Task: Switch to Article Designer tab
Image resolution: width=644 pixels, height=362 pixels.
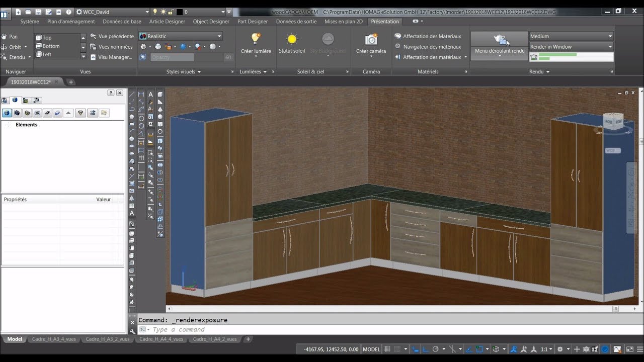Action: [167, 22]
